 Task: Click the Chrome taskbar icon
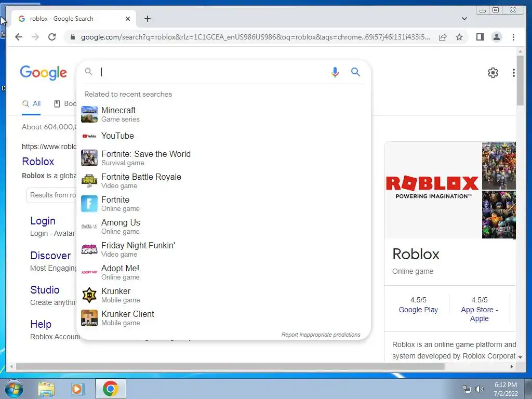pyautogui.click(x=111, y=389)
